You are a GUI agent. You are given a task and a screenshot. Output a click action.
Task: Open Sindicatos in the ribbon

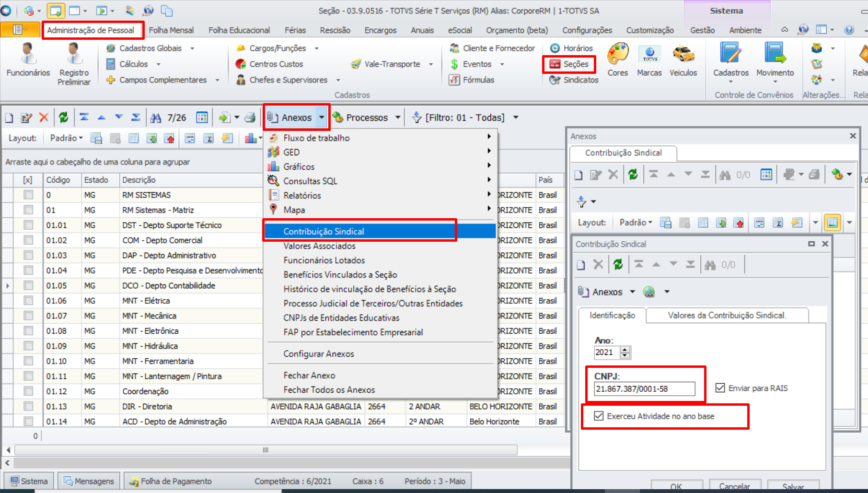point(574,80)
